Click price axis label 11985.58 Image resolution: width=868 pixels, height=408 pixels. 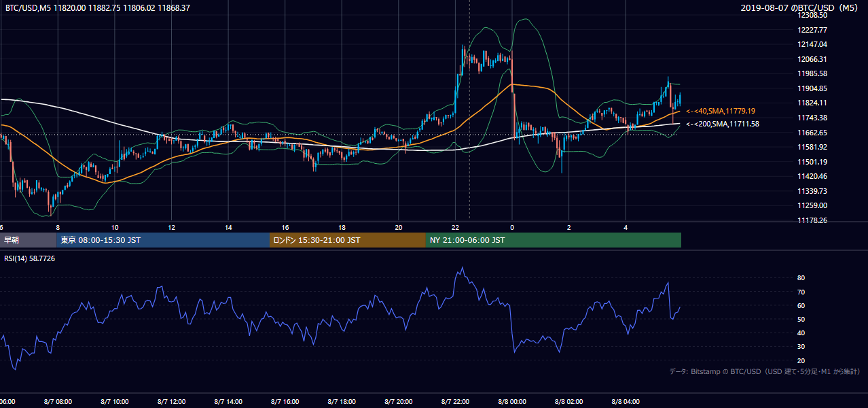812,73
